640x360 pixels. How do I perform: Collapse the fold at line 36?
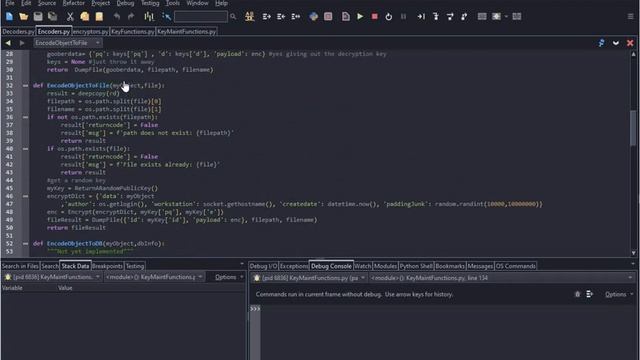[25, 117]
